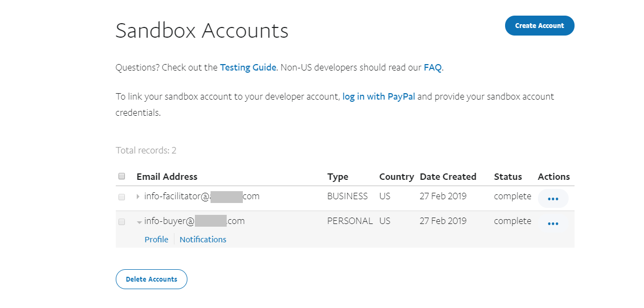Select the info-facilitator email address
Image resolution: width=644 pixels, height=308 pixels.
pos(201,197)
